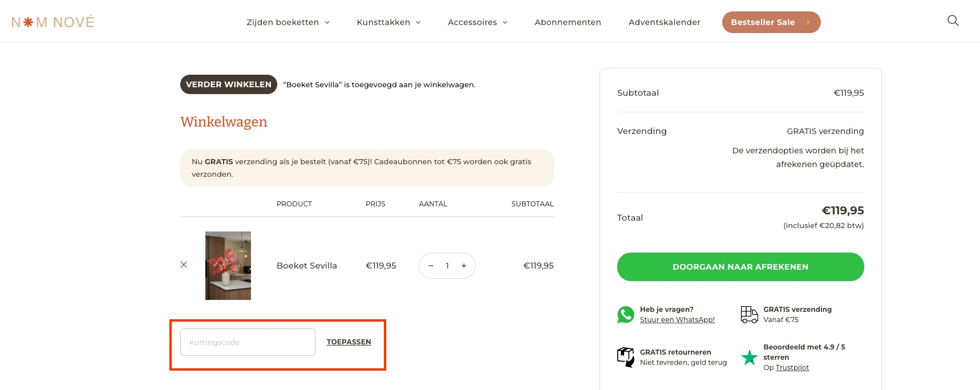Decrease quantity with the minus icon
The image size is (980, 390).
coord(431,266)
